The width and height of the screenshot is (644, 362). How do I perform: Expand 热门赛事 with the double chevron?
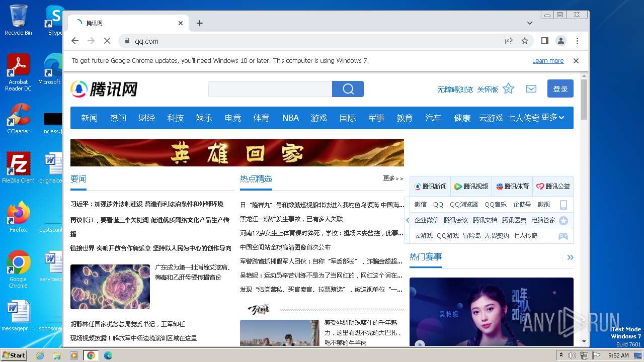coord(570,257)
